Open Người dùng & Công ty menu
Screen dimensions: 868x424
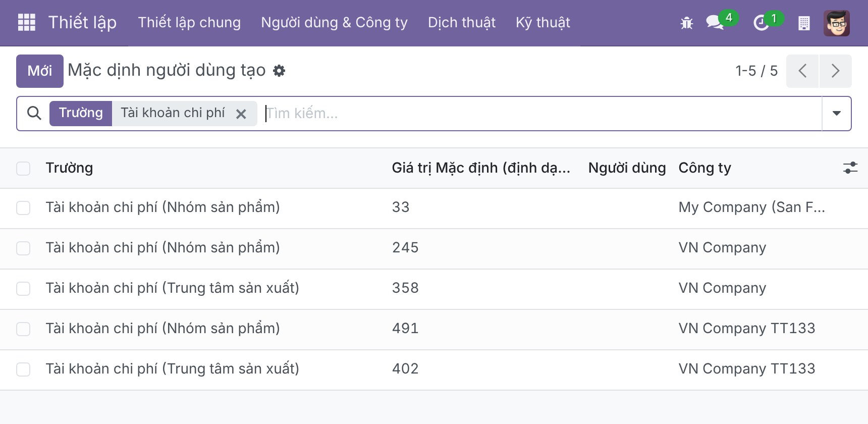coord(334,23)
